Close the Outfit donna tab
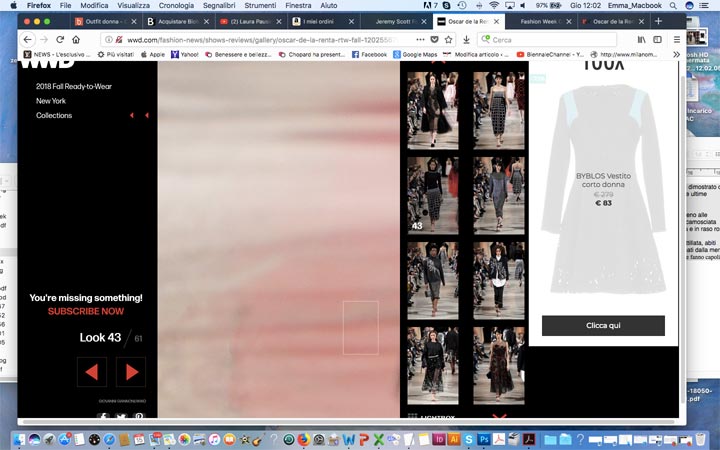The image size is (720, 450). click(134, 22)
